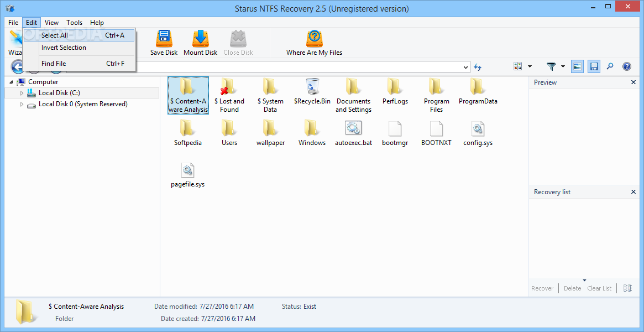Select the pagefile.sys file
Screen dimensions: 644x332
(188, 175)
